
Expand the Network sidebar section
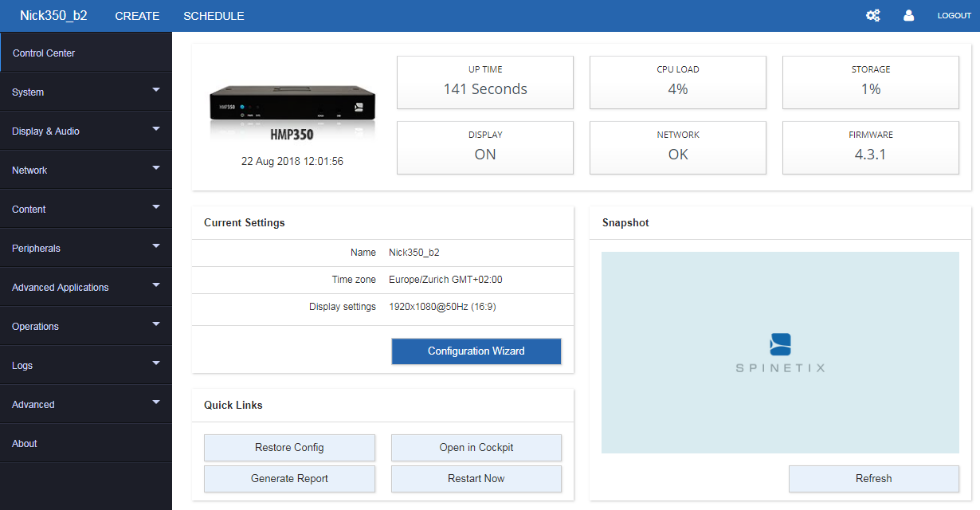pos(86,170)
